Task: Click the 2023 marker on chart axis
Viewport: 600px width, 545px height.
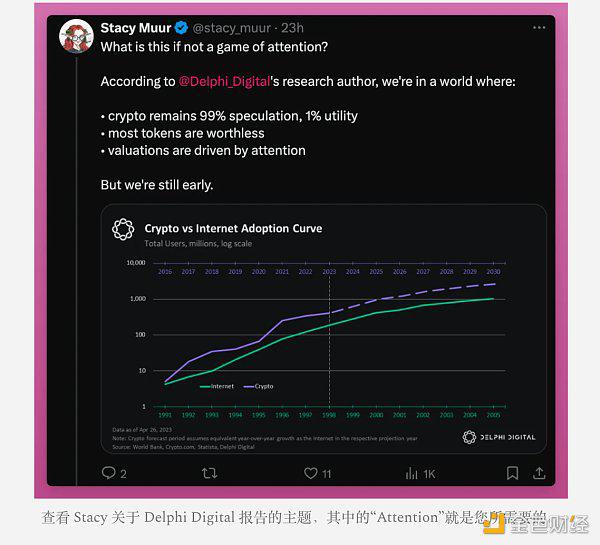Action: pyautogui.click(x=329, y=271)
